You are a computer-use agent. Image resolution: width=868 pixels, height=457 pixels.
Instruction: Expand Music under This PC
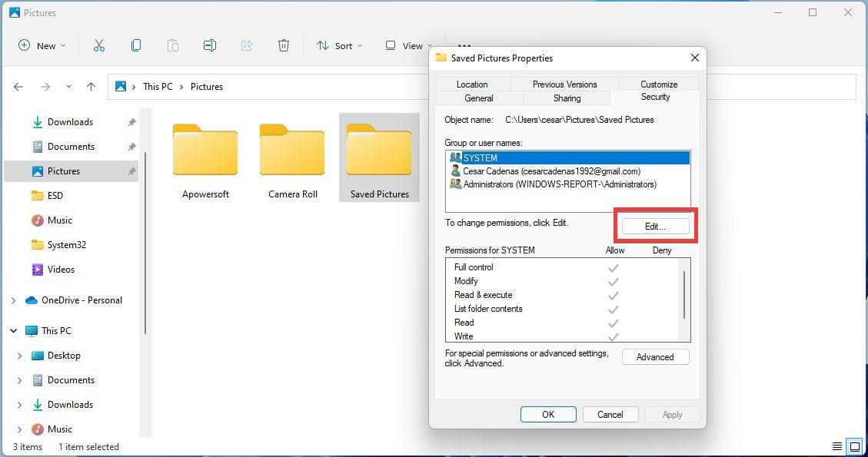[x=19, y=429]
